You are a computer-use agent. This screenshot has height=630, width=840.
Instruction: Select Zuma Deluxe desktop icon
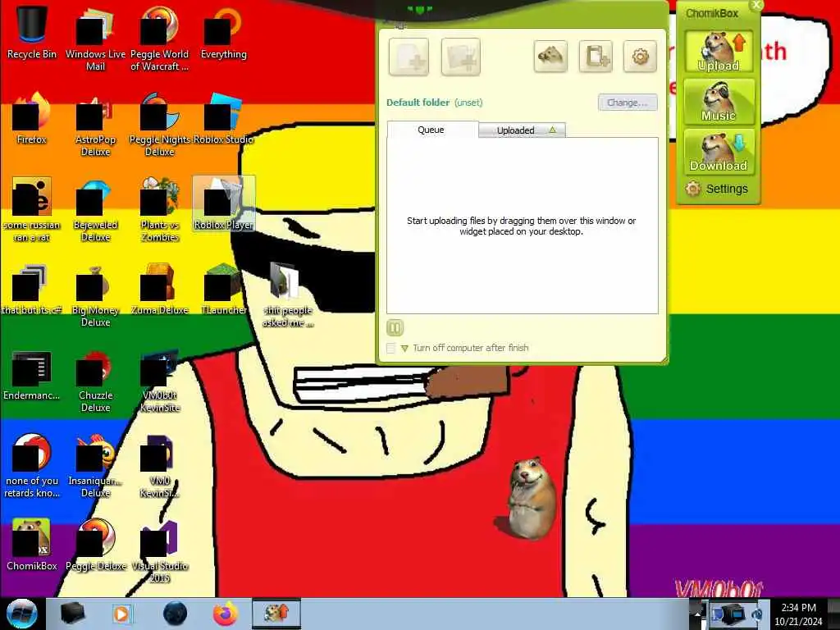pyautogui.click(x=160, y=290)
